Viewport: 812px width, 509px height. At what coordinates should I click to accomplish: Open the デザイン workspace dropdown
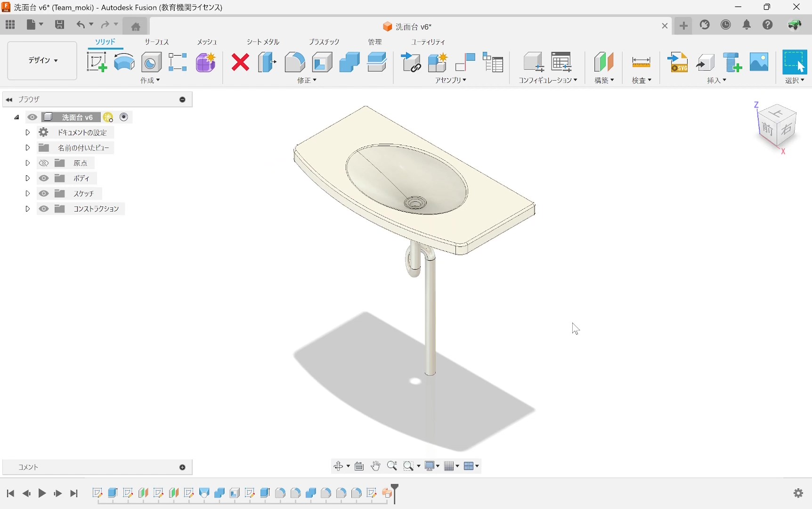tap(42, 60)
